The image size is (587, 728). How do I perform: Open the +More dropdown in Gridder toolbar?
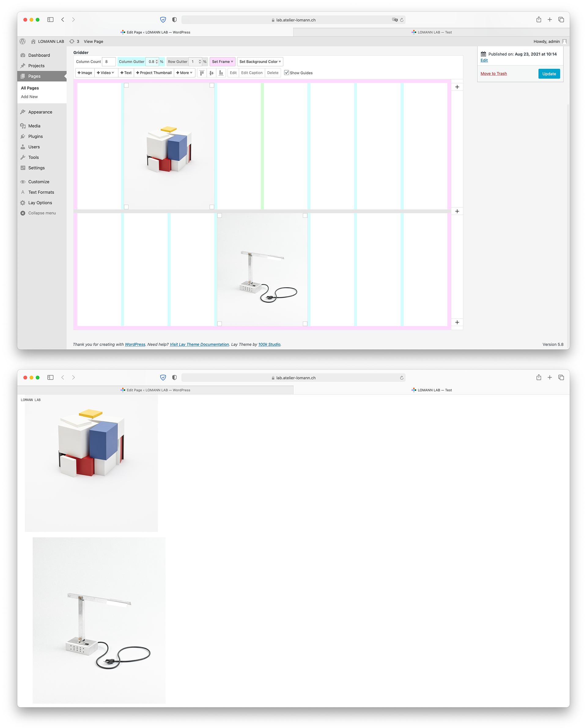click(184, 73)
